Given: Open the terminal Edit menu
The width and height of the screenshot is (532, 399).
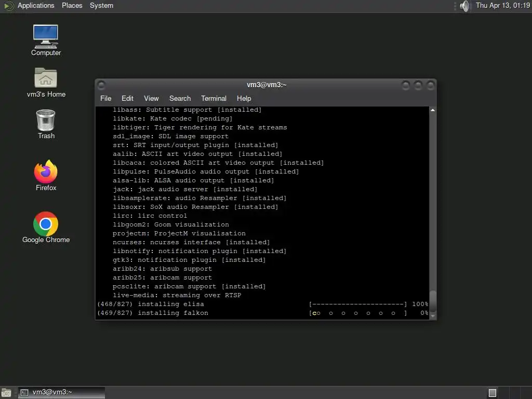Looking at the screenshot, I should [127, 98].
